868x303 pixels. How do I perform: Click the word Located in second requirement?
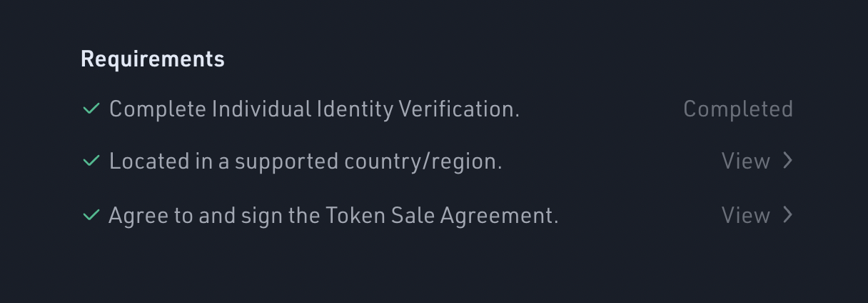[x=148, y=162]
